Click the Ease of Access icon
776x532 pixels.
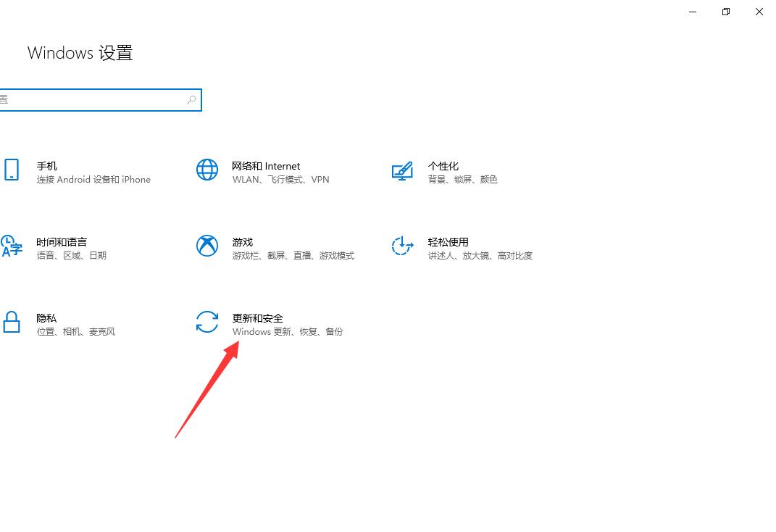point(402,246)
